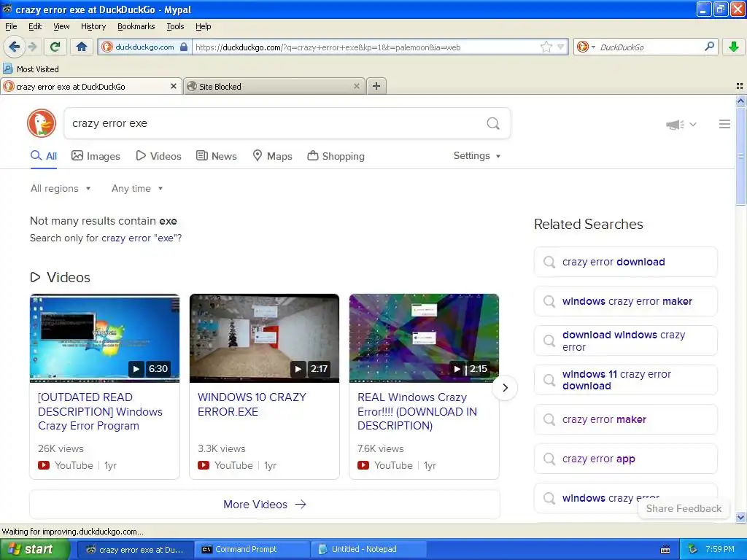Image resolution: width=747 pixels, height=560 pixels.
Task: Bookmark this page with the star icon
Action: (x=546, y=47)
